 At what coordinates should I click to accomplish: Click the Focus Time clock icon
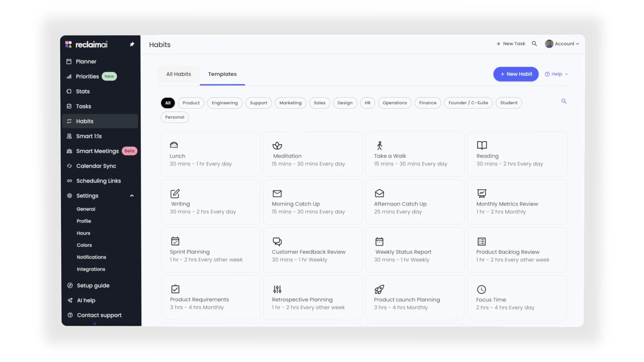[x=481, y=289]
